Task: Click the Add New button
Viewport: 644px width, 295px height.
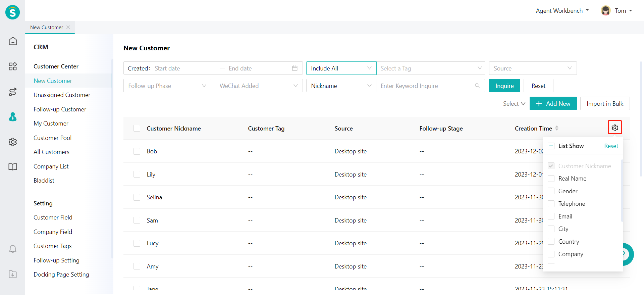Action: (x=553, y=103)
